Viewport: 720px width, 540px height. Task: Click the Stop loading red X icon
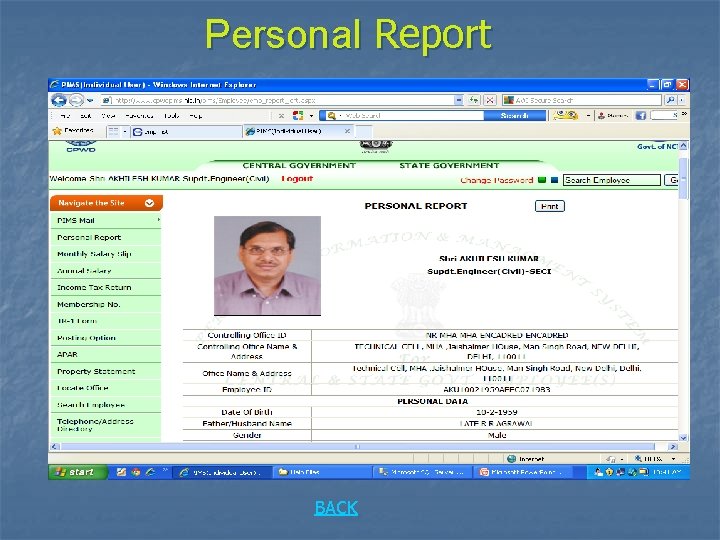490,100
